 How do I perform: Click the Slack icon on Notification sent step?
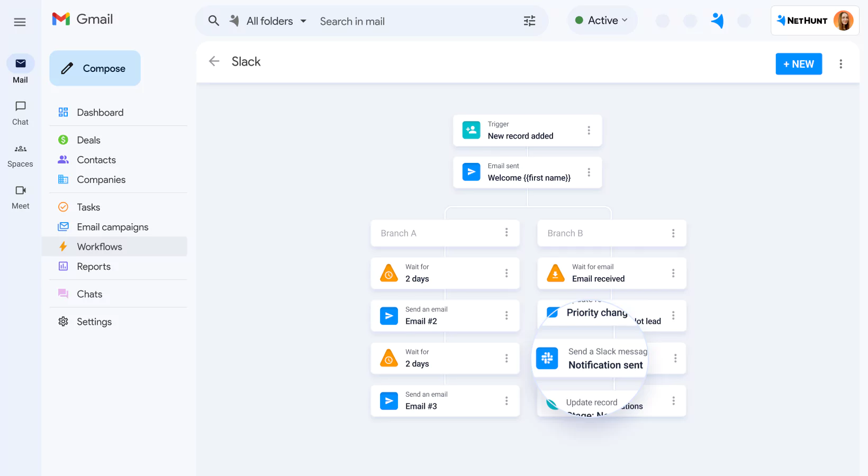tap(547, 358)
